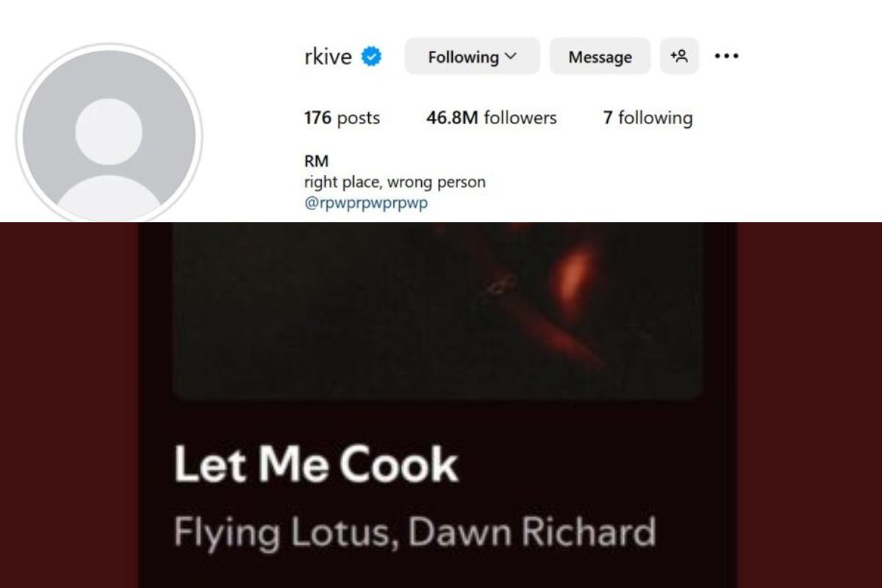The width and height of the screenshot is (882, 588).
Task: Click the rkive username heading
Action: pos(328,57)
